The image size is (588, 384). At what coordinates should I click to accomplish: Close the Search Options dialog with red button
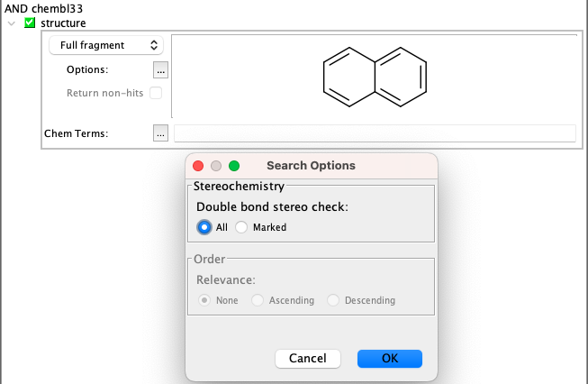[x=199, y=166]
